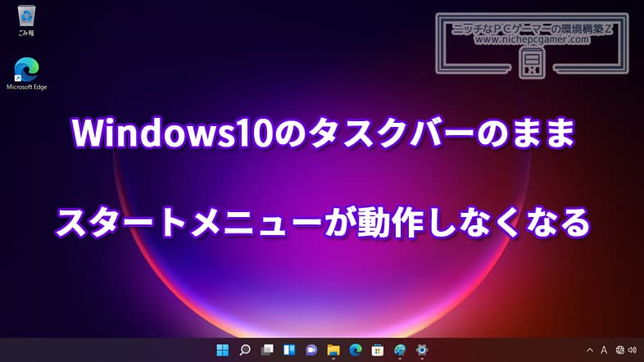Open network globe icon in tray
This screenshot has height=362, width=644.
point(619,350)
